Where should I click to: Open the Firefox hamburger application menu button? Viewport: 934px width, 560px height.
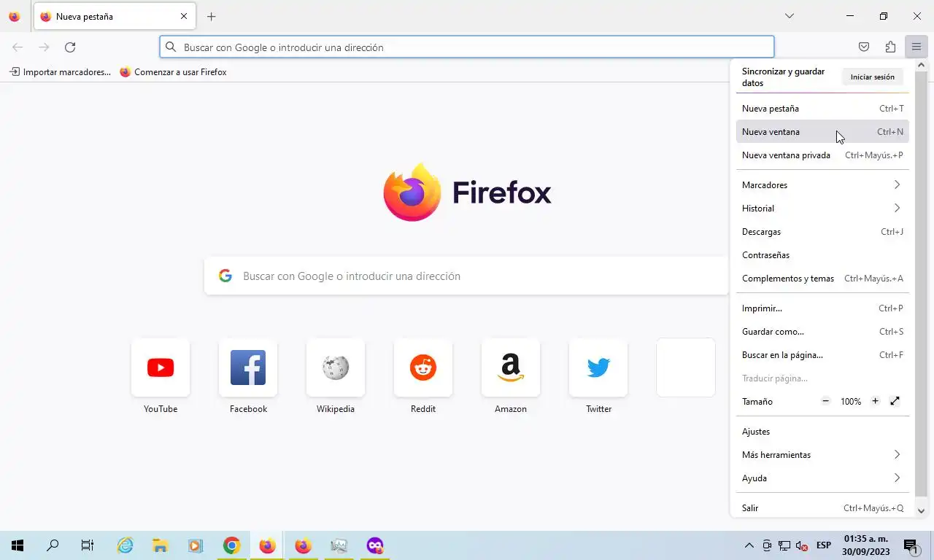click(916, 47)
